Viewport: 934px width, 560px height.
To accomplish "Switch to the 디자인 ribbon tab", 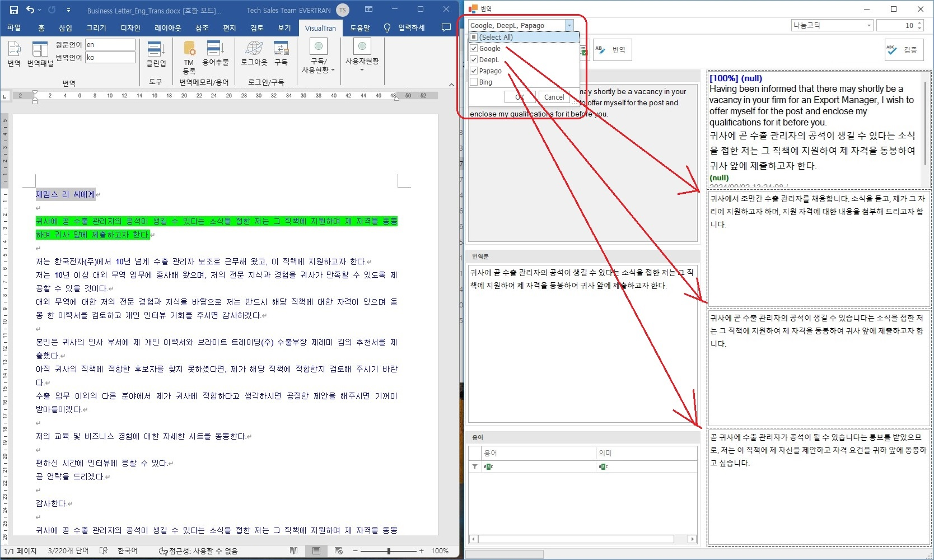I will coord(130,28).
